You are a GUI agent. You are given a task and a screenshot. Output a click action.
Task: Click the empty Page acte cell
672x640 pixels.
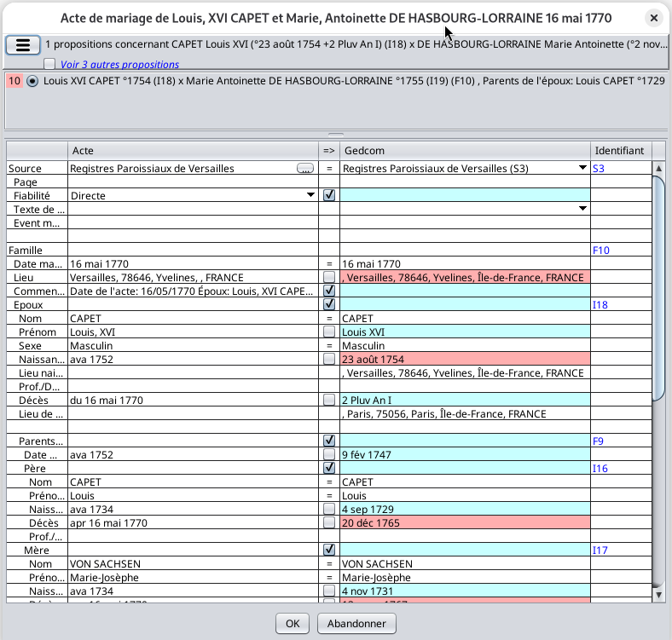tap(193, 182)
